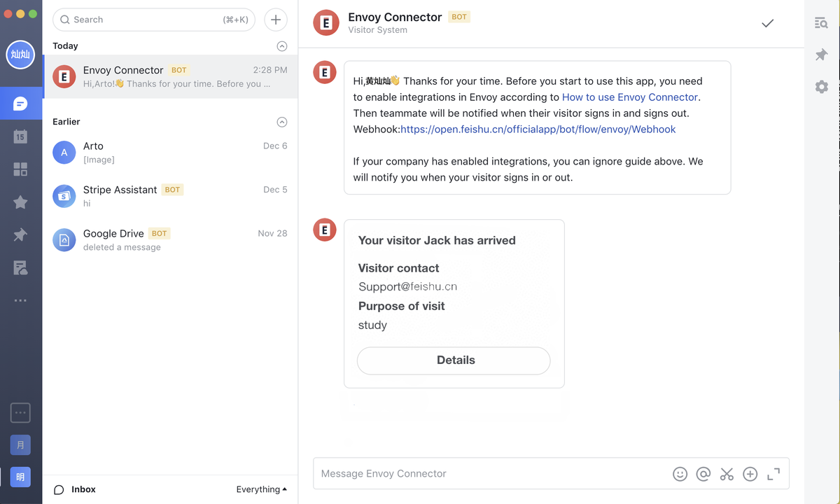Open the Favorites star icon in sidebar
Image resolution: width=840 pixels, height=504 pixels.
[x=20, y=202]
